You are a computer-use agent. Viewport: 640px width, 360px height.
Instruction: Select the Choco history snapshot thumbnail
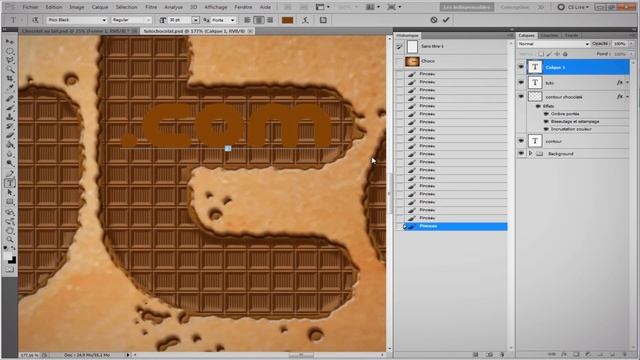[x=412, y=61]
